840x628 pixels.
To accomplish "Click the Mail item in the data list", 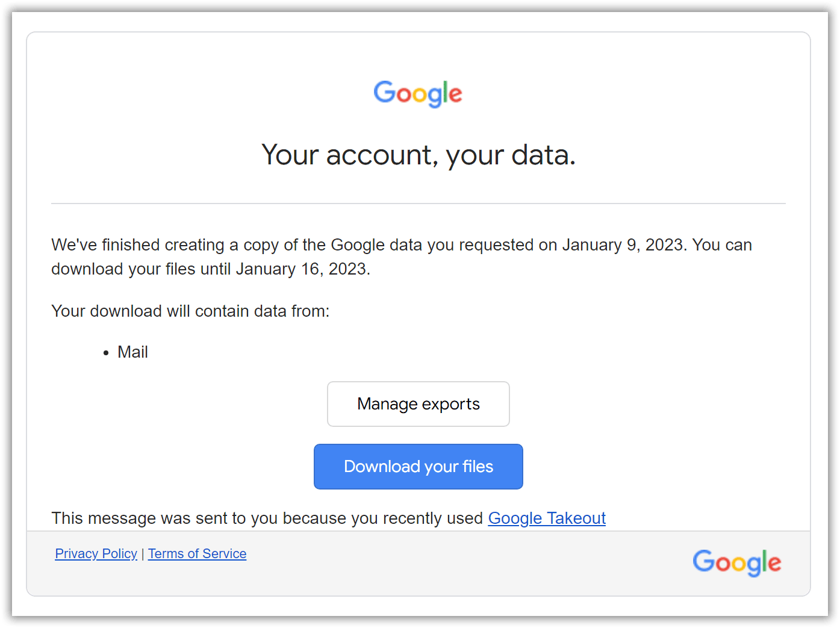I will (132, 352).
